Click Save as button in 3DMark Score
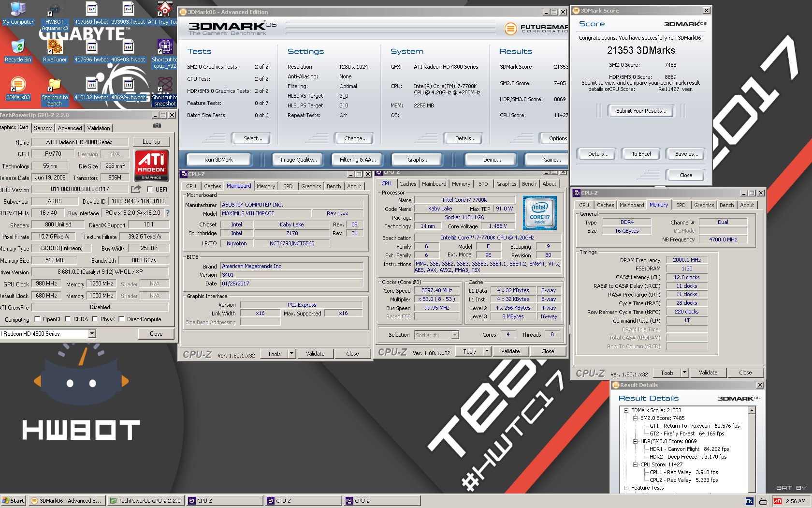Viewport: 812px width, 508px height. pyautogui.click(x=686, y=154)
